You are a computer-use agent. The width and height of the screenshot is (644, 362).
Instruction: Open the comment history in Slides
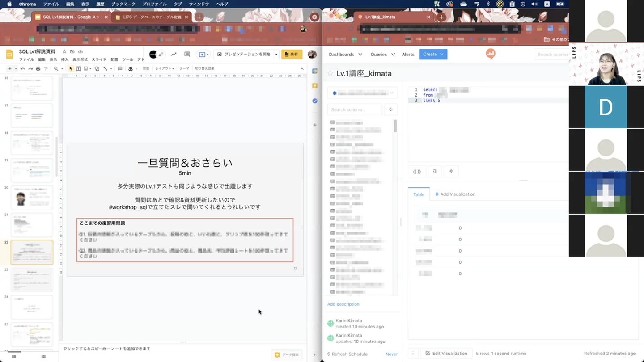187,55
